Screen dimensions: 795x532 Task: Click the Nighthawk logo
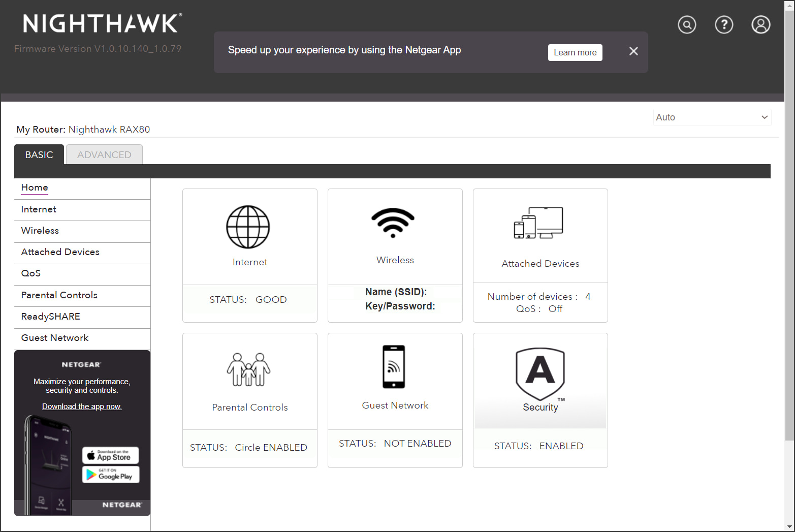coord(103,23)
